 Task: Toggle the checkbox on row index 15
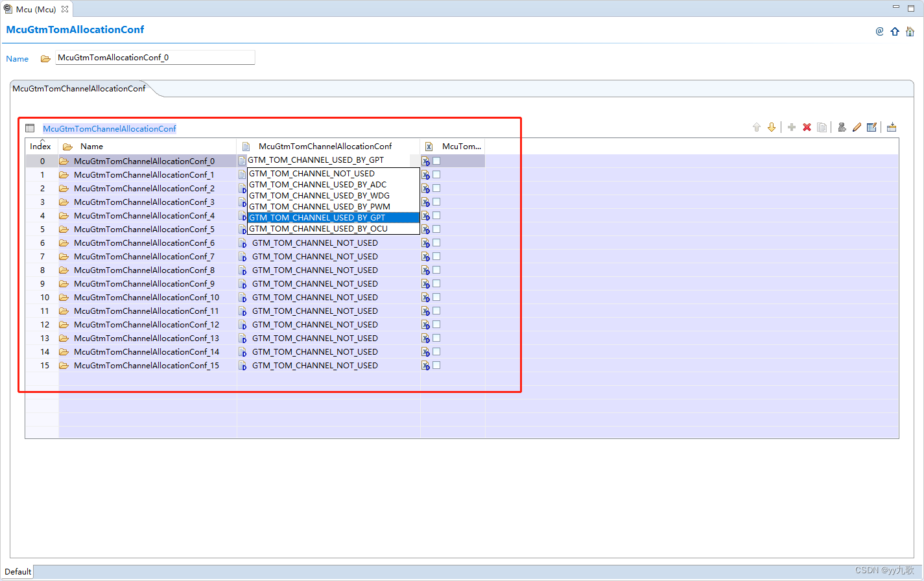436,364
